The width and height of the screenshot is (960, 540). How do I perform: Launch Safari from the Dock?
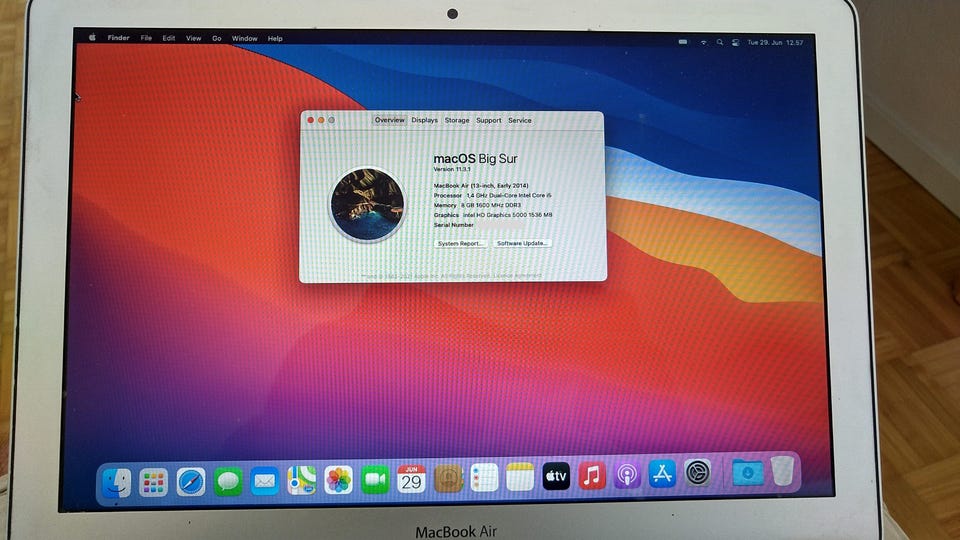(x=191, y=482)
